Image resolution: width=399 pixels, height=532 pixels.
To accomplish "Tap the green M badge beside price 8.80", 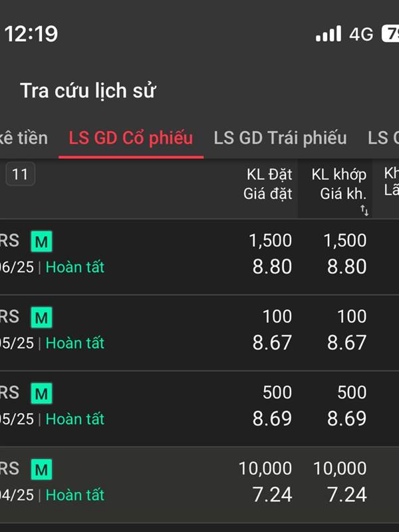I will 41,241.
